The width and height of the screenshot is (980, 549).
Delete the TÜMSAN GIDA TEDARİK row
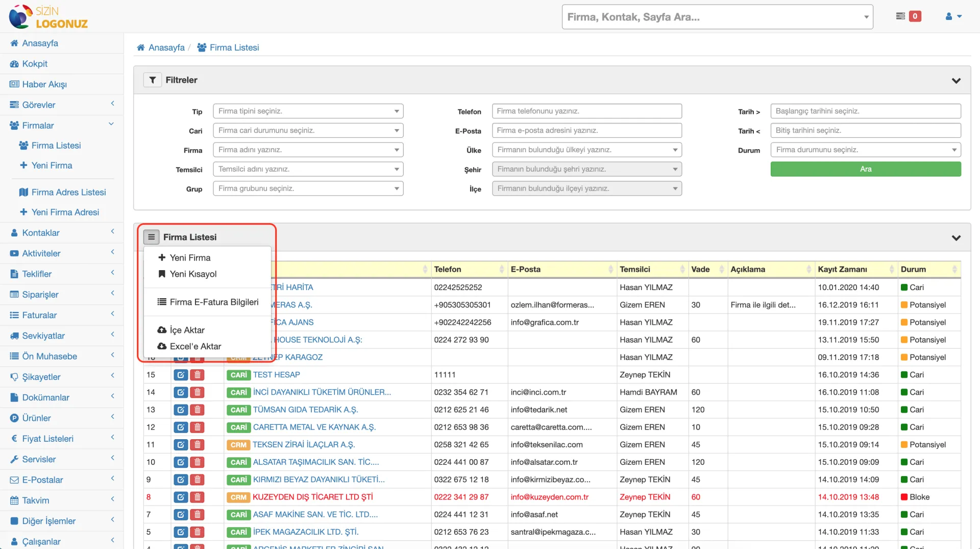pos(197,410)
